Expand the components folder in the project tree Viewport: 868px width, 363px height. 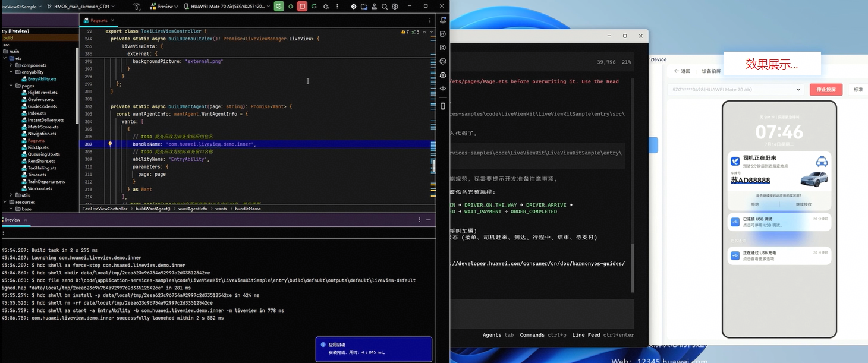pos(11,65)
